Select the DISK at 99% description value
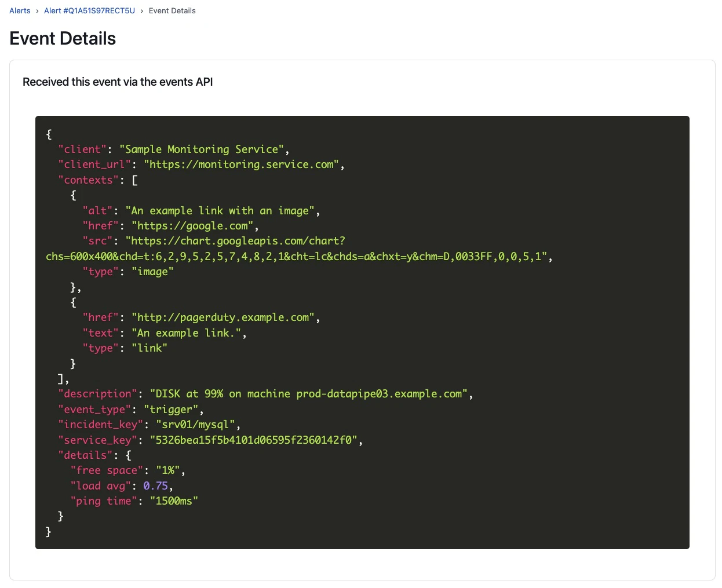Viewport: 722px width, 588px height. (x=308, y=394)
